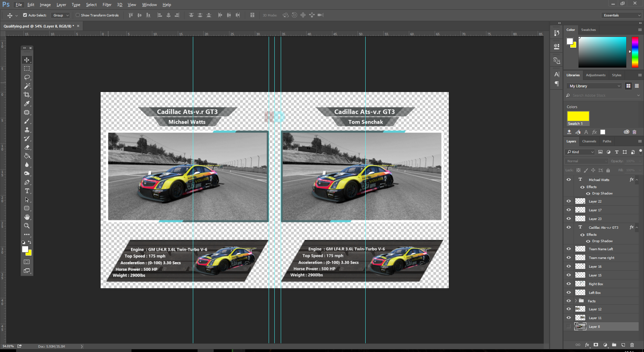Hide the Facts group

569,301
